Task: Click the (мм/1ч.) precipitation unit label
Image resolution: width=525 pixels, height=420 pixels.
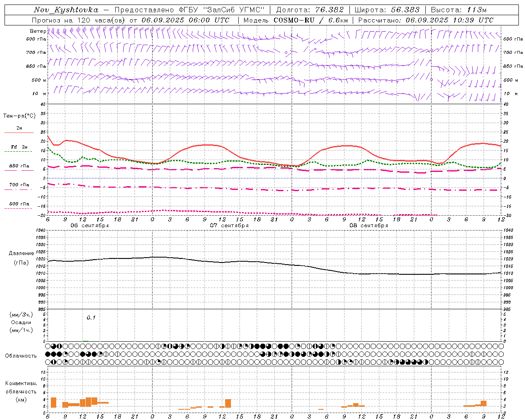Action: [x=21, y=330]
